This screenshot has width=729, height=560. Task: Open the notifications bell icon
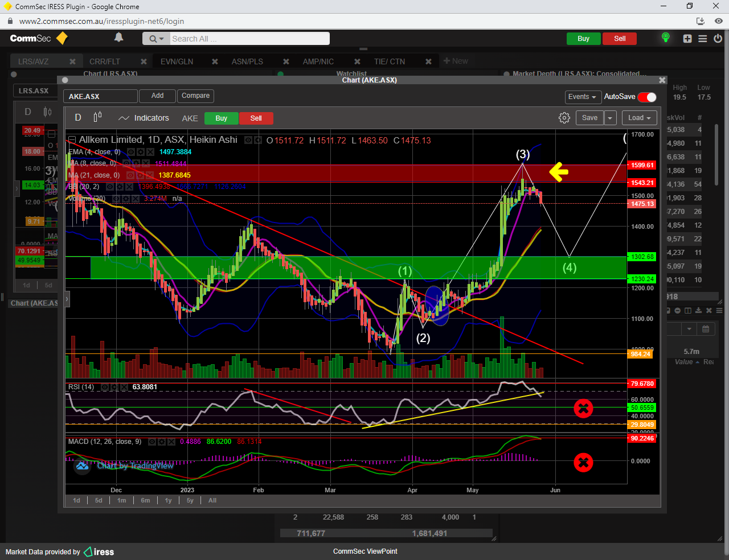click(118, 38)
